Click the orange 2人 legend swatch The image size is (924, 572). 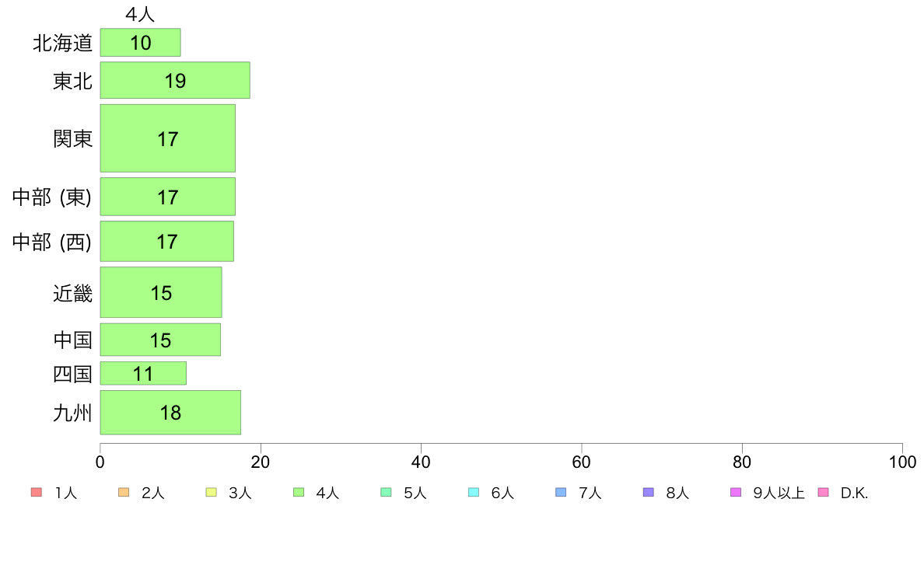[123, 493]
